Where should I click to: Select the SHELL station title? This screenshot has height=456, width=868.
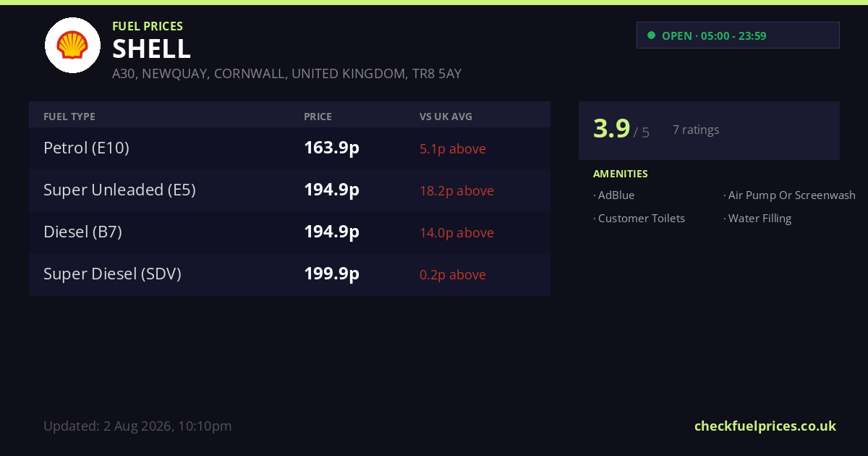pos(152,48)
